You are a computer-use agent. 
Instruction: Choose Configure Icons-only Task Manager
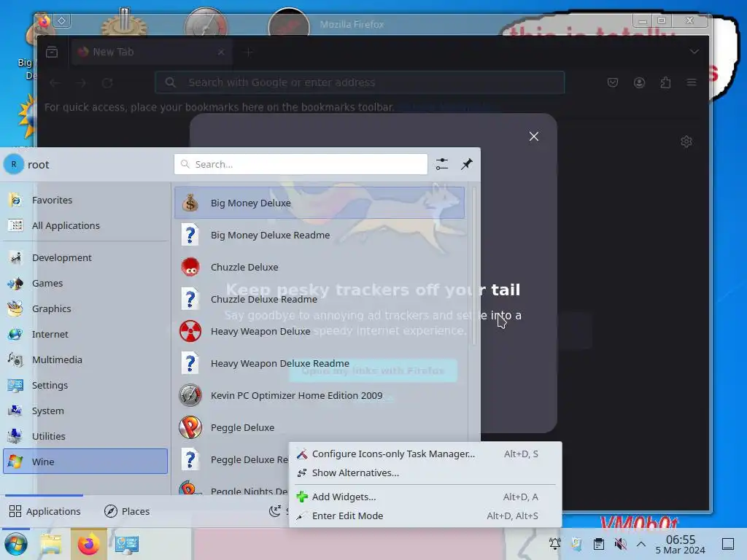425,454
